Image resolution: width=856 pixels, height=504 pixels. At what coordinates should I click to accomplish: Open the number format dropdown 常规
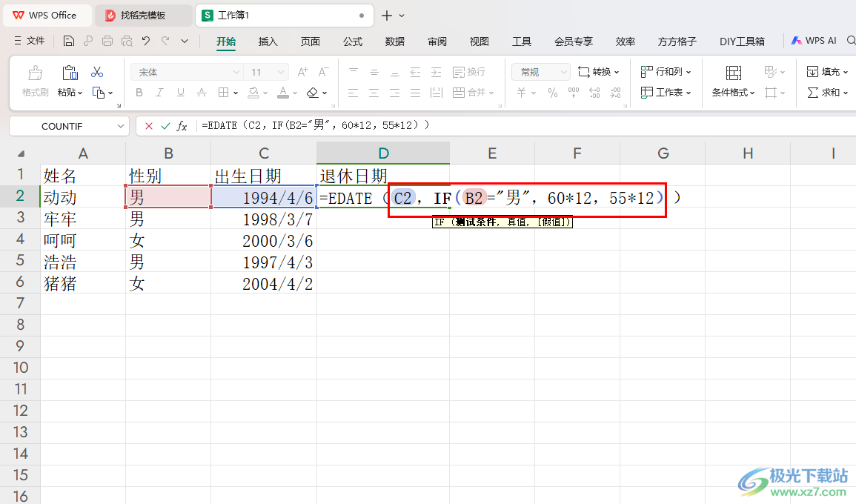coord(563,72)
